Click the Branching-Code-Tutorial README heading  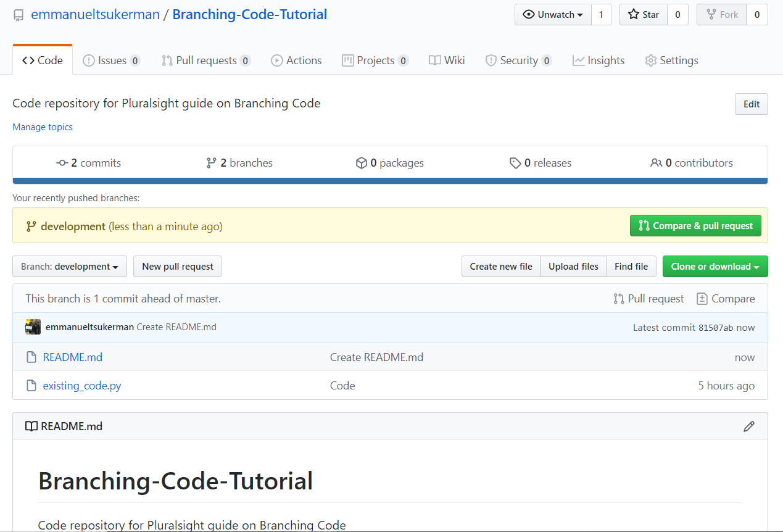pos(175,481)
